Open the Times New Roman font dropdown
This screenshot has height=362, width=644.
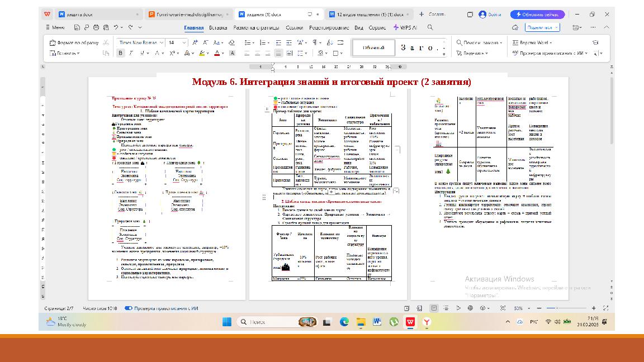(x=162, y=42)
